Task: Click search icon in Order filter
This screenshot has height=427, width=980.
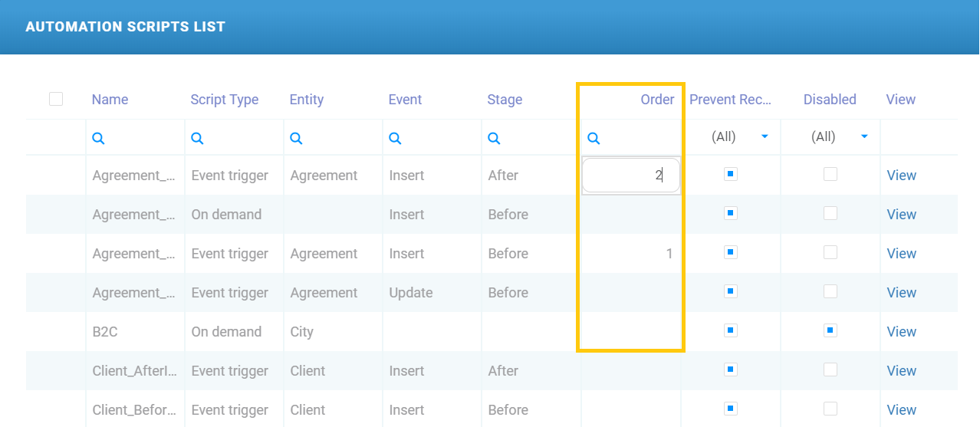Action: tap(593, 138)
